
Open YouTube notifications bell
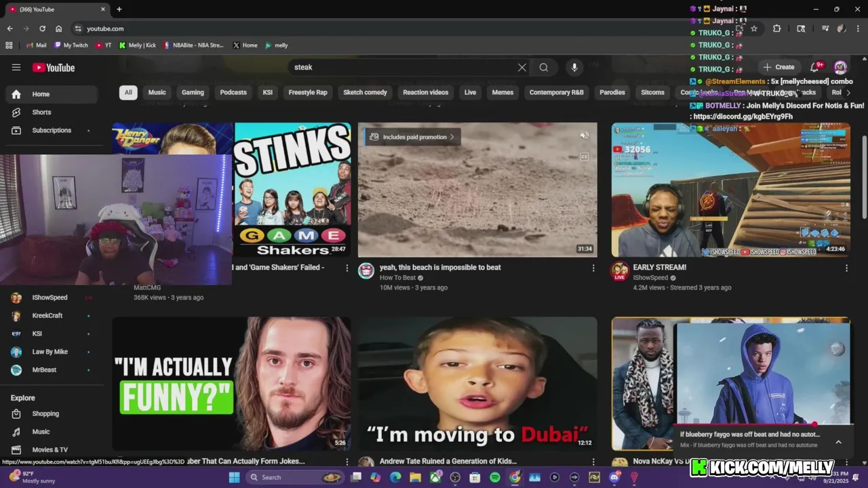[x=815, y=67]
